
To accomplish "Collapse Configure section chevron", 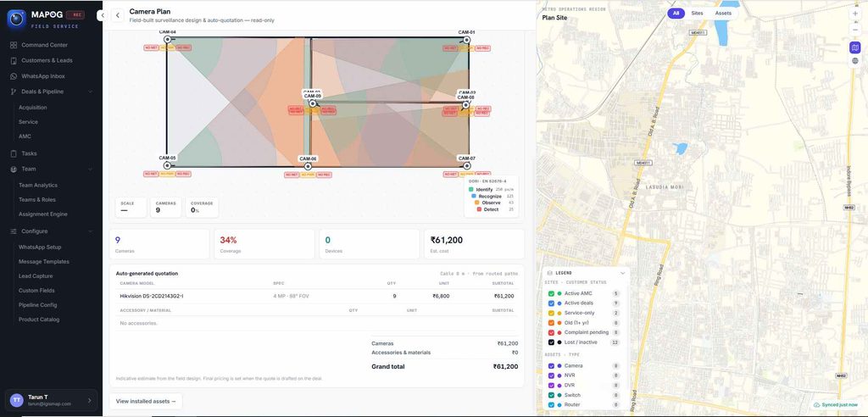I will 90,231.
